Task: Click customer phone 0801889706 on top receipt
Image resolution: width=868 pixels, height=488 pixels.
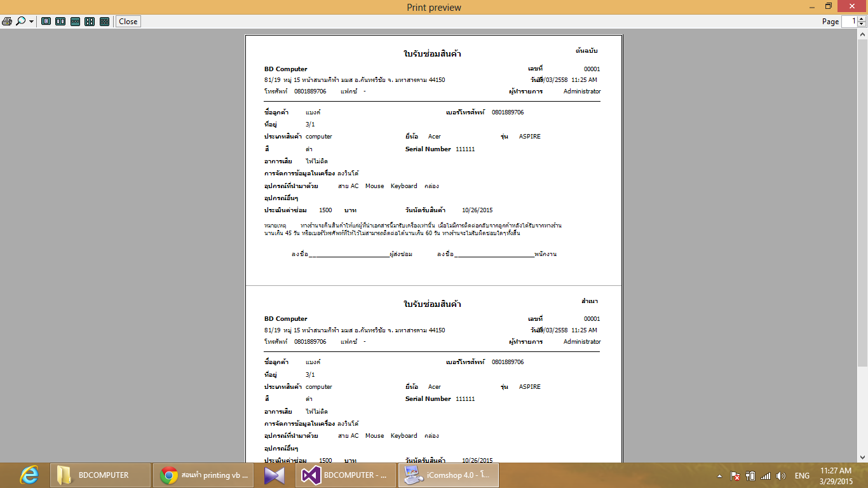Action: (x=508, y=112)
